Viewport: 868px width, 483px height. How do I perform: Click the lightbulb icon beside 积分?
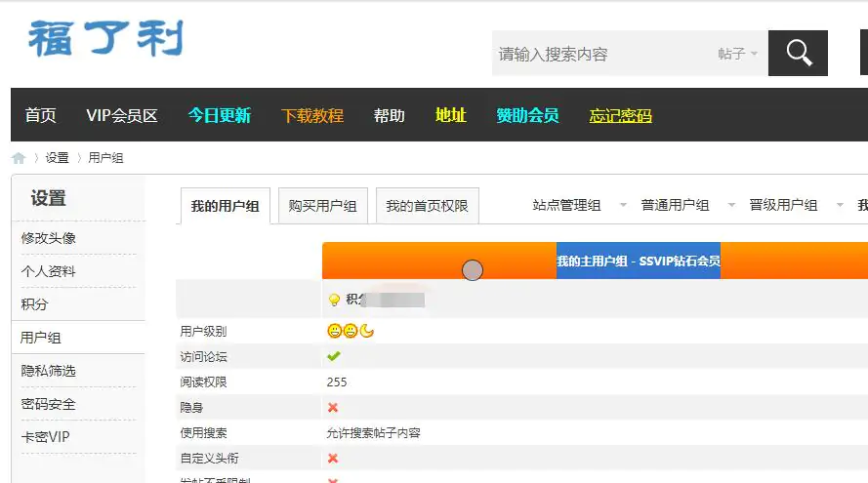pos(334,300)
